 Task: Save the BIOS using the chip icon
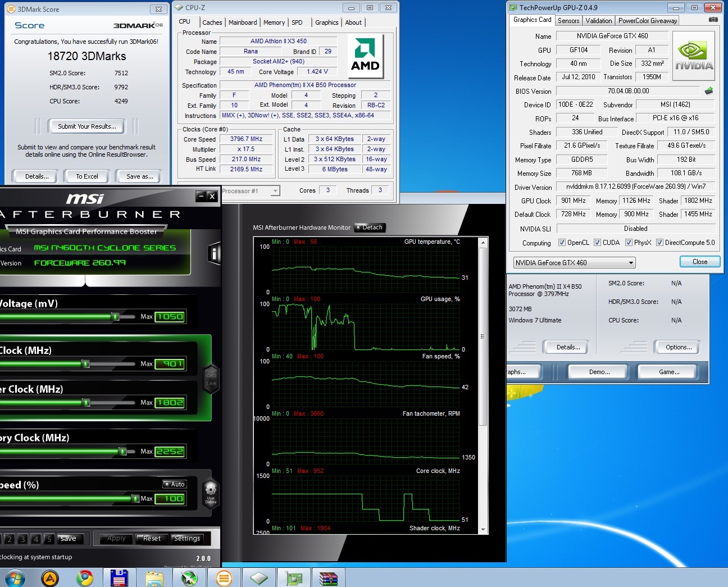[x=709, y=90]
